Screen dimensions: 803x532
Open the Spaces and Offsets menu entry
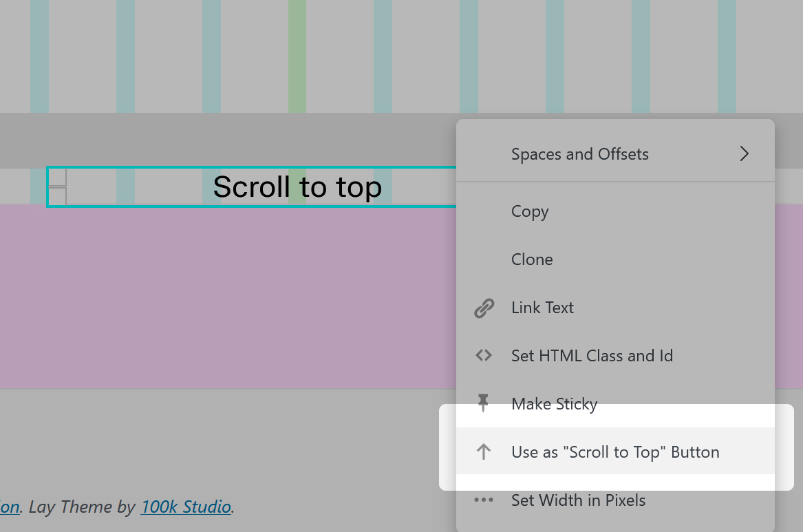[x=579, y=154]
